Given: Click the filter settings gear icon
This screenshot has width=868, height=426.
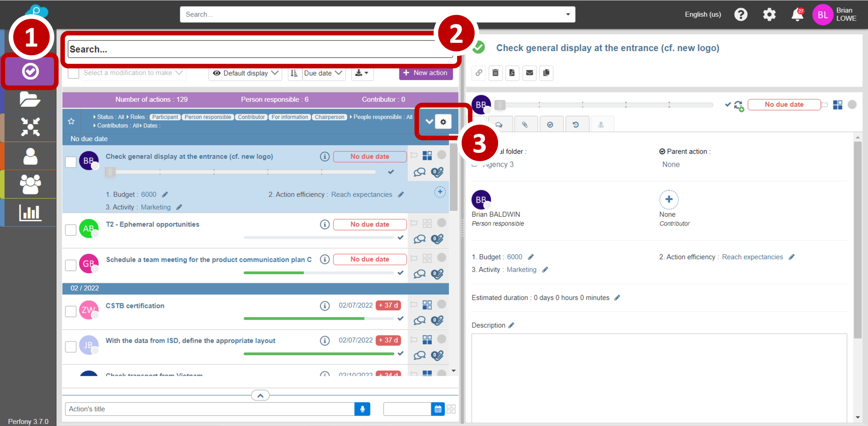Looking at the screenshot, I should point(443,122).
